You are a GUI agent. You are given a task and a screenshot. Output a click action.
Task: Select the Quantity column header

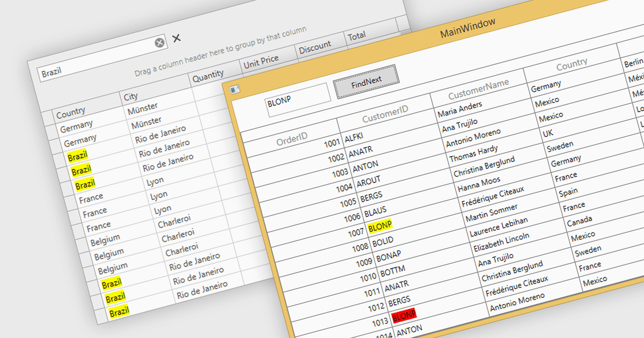208,77
